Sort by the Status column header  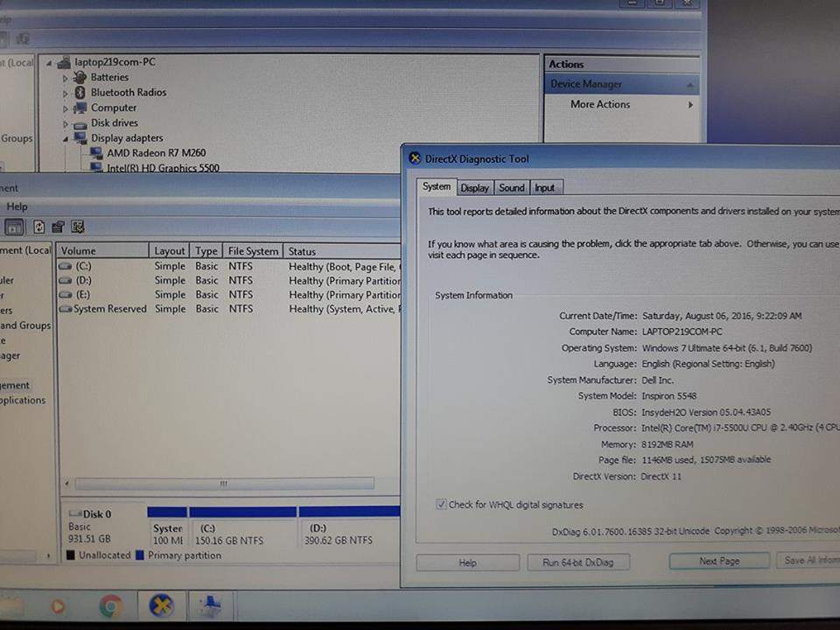(342, 251)
